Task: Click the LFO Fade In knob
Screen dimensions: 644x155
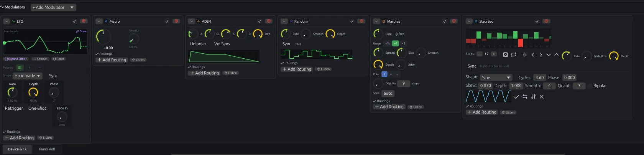Action: pos(62,117)
